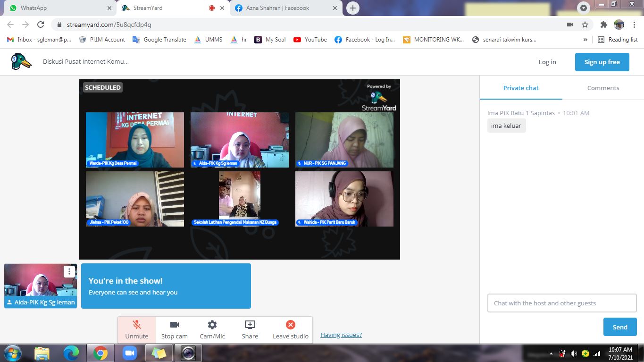Screen dimensions: 644x362
Task: Show hidden system tray icons
Action: pos(551,354)
